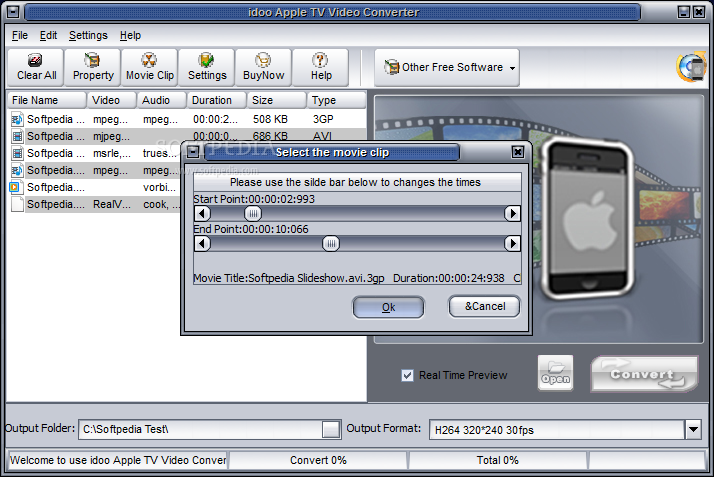The image size is (714, 477).
Task: Click the Output Folder path field
Action: pos(201,429)
